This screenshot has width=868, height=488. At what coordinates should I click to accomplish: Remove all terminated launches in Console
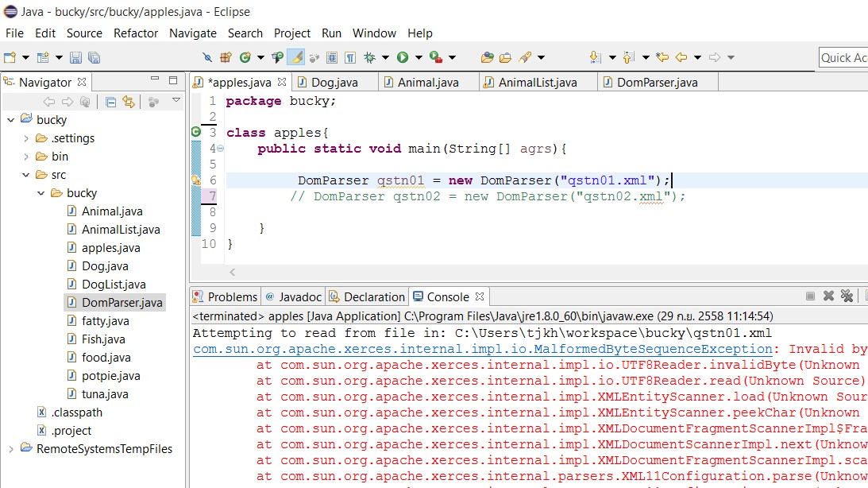[847, 296]
